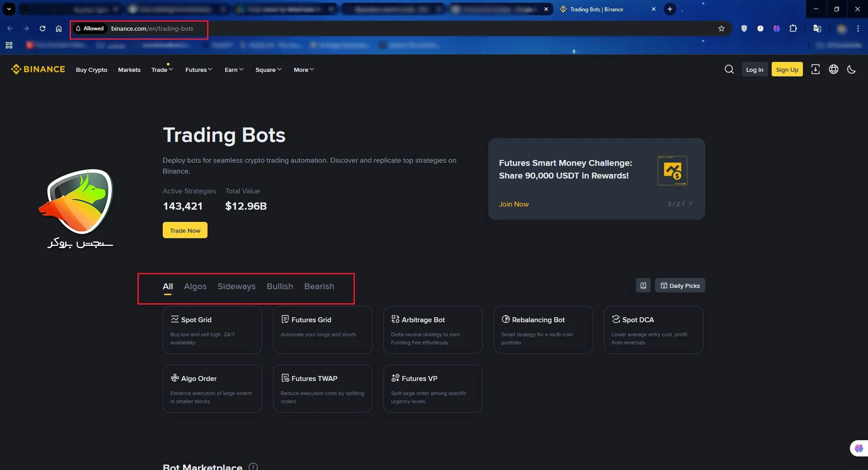The image size is (868, 470).
Task: Toggle dark mode moon icon
Action: tap(851, 69)
